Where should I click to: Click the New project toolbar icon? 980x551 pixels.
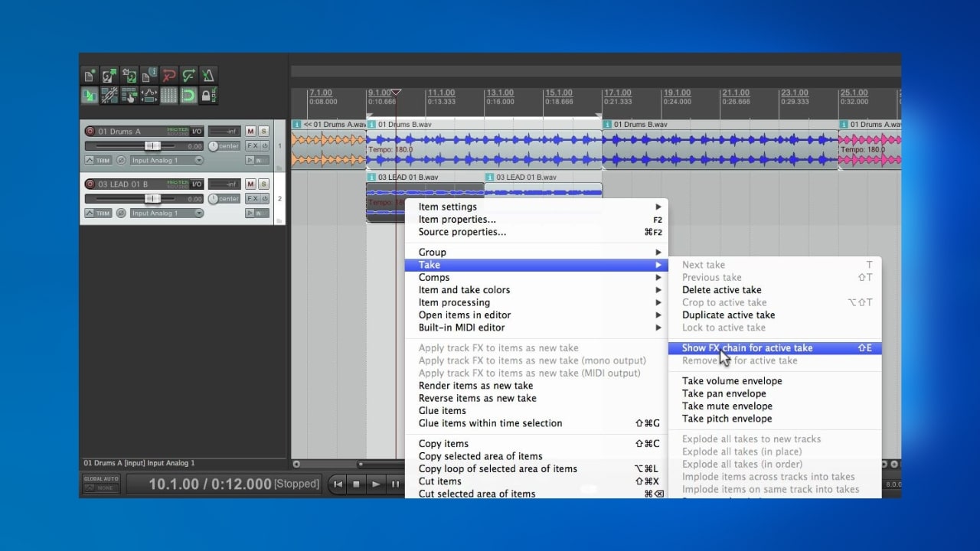click(90, 75)
